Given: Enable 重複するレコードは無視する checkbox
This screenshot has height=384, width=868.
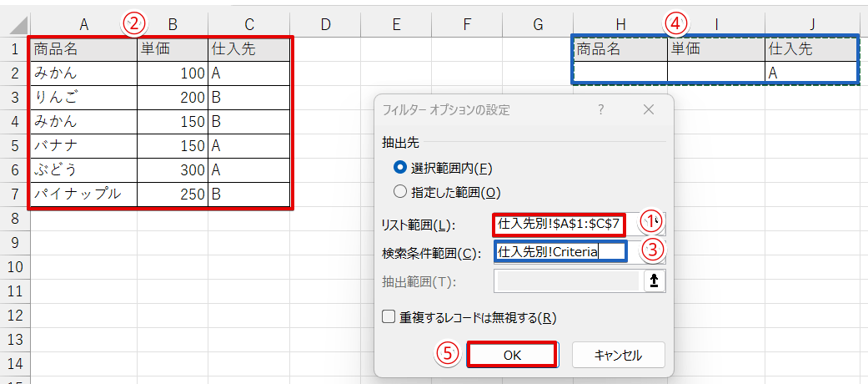Looking at the screenshot, I should [x=388, y=317].
